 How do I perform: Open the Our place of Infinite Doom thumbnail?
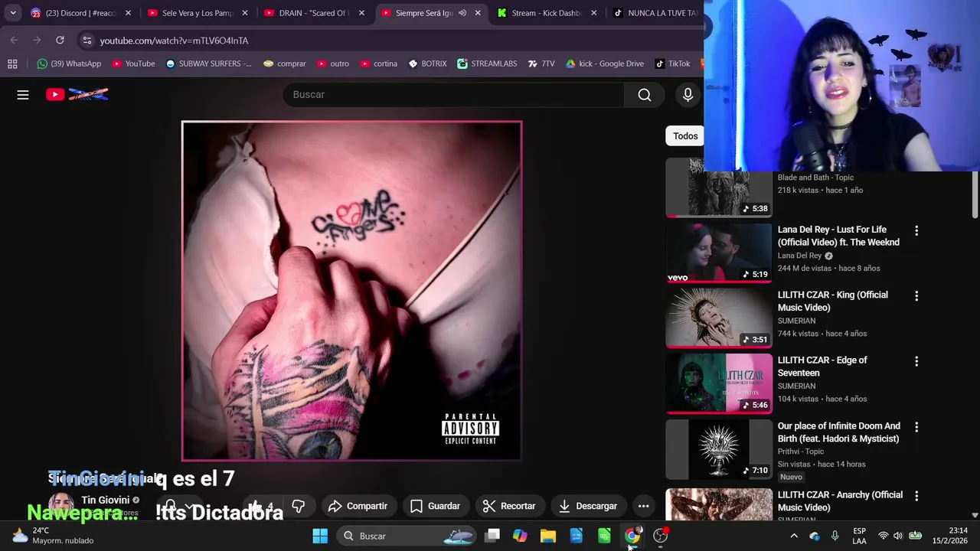point(719,449)
